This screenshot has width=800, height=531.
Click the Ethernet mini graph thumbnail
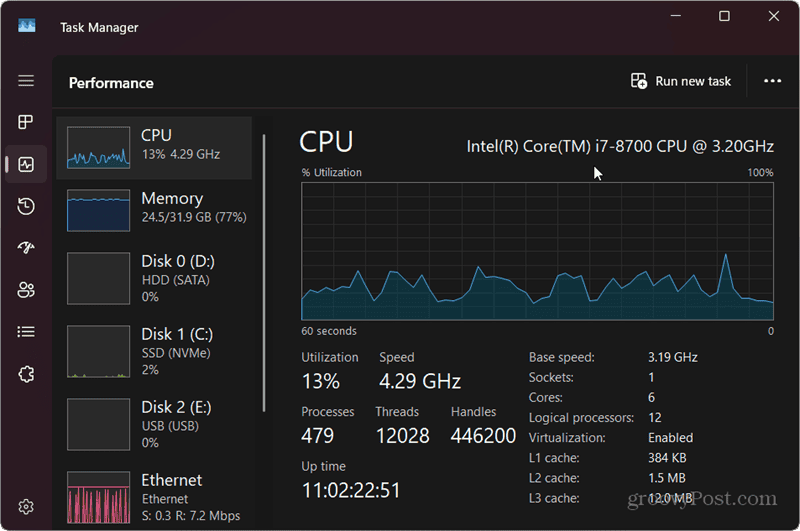click(98, 497)
